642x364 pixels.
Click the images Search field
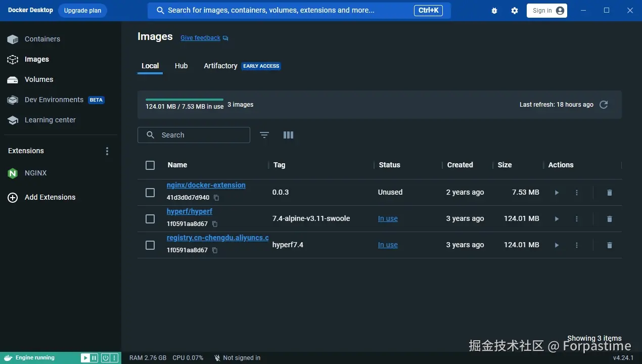pos(194,135)
